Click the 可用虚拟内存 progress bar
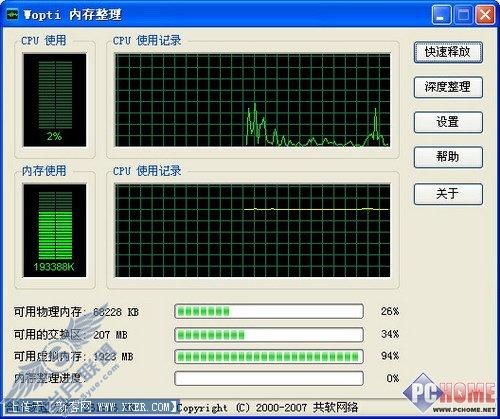This screenshot has height=419, width=500. [x=269, y=356]
